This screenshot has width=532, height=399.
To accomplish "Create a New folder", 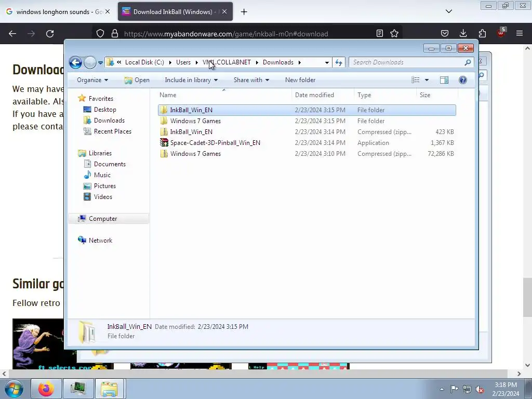I will point(300,80).
